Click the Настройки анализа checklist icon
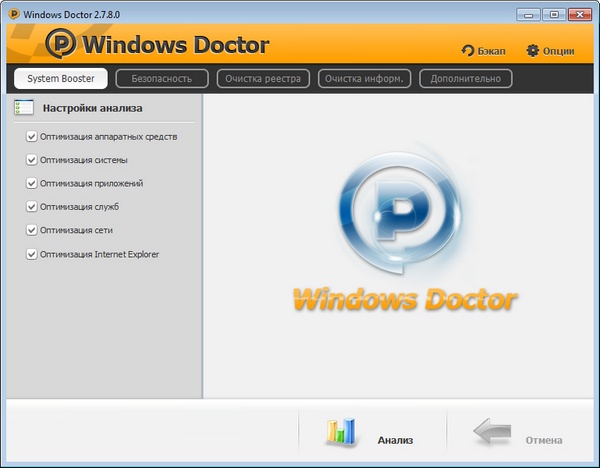Image resolution: width=600 pixels, height=468 pixels. point(24,108)
